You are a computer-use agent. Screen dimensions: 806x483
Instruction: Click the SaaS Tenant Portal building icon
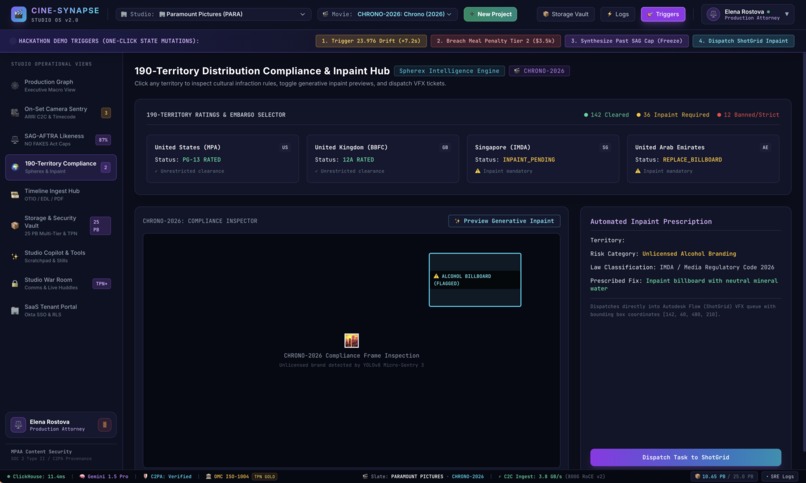coord(15,310)
